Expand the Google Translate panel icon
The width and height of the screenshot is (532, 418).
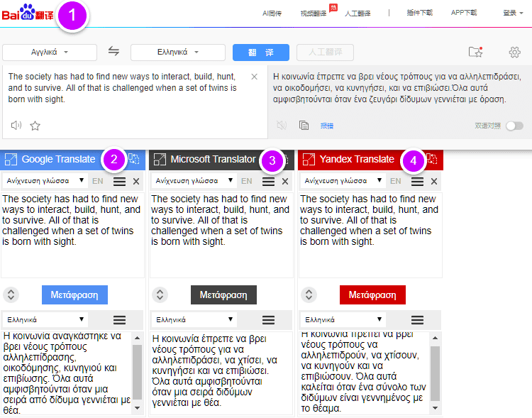point(11,159)
